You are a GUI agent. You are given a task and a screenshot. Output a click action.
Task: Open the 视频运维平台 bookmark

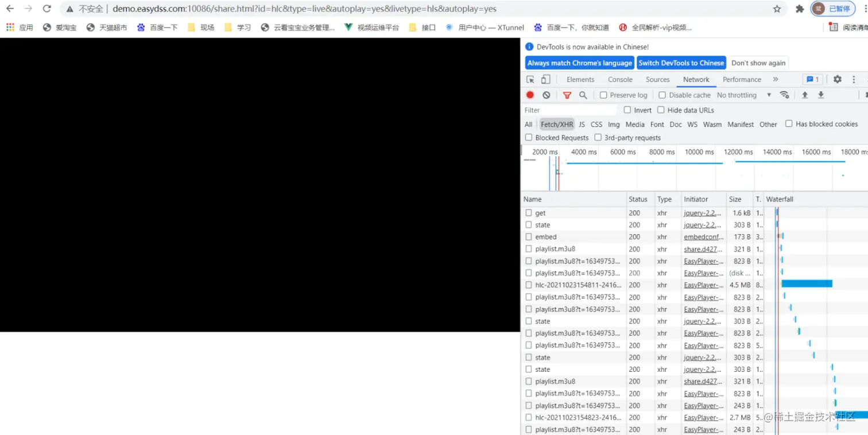pos(371,27)
